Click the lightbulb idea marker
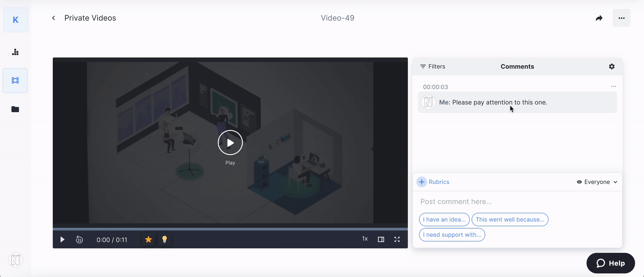Viewport: 644px width, 277px height. 165,239
